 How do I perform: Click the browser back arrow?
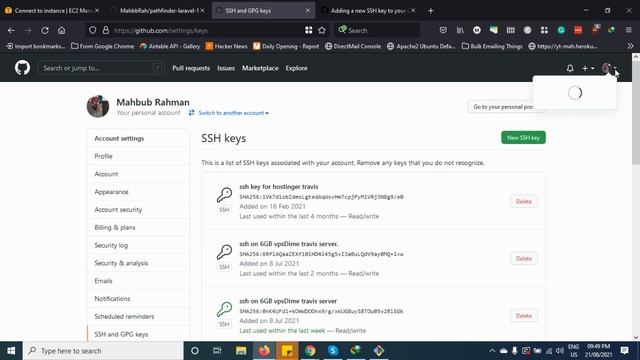click(11, 30)
